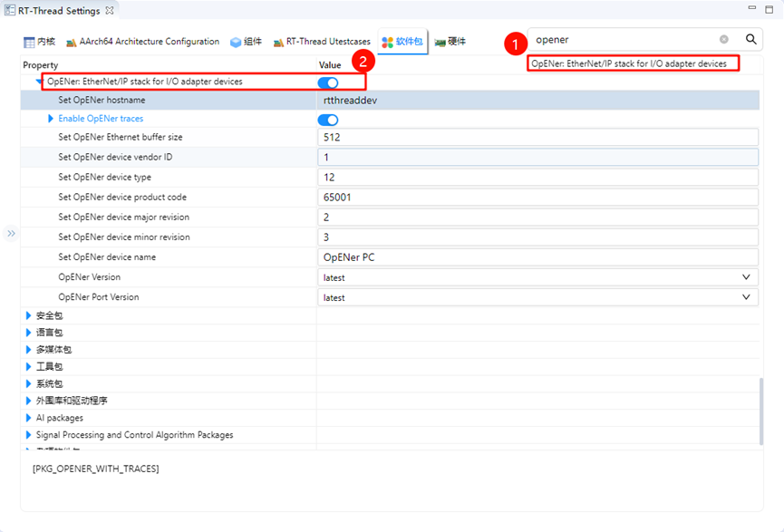Edit the device minor revision field
The image size is (784, 532).
pyautogui.click(x=537, y=237)
